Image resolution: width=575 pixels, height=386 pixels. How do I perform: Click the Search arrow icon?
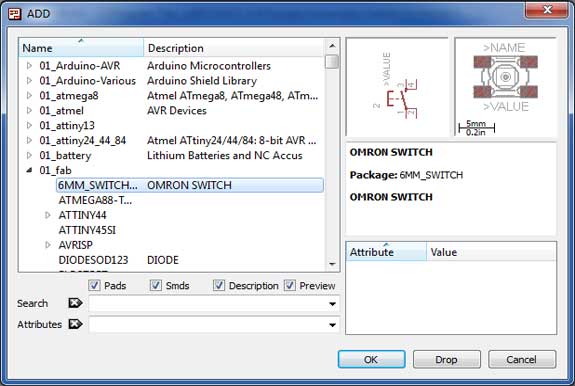click(x=75, y=303)
